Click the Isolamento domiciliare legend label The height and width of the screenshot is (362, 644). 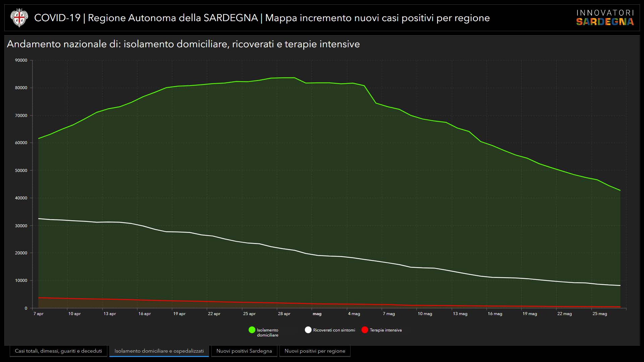point(268,333)
